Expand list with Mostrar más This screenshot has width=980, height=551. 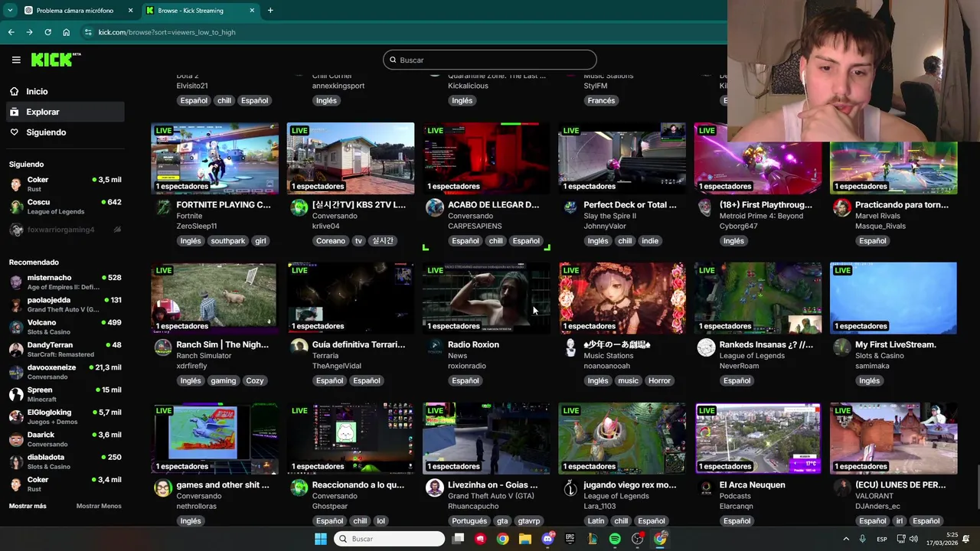pos(28,506)
